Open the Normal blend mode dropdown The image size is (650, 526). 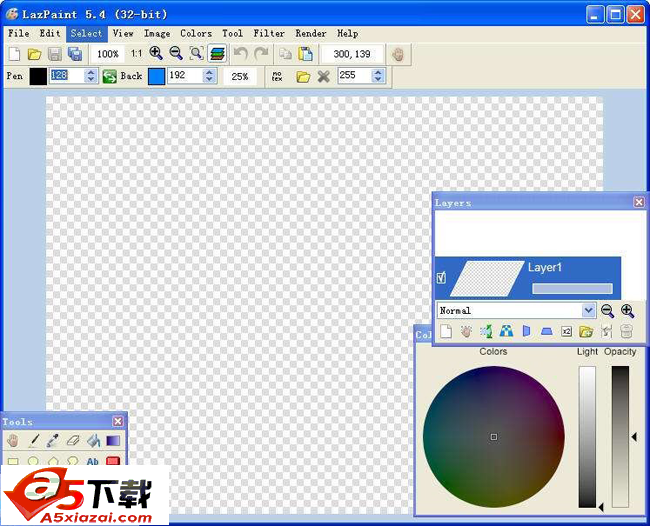click(517, 310)
